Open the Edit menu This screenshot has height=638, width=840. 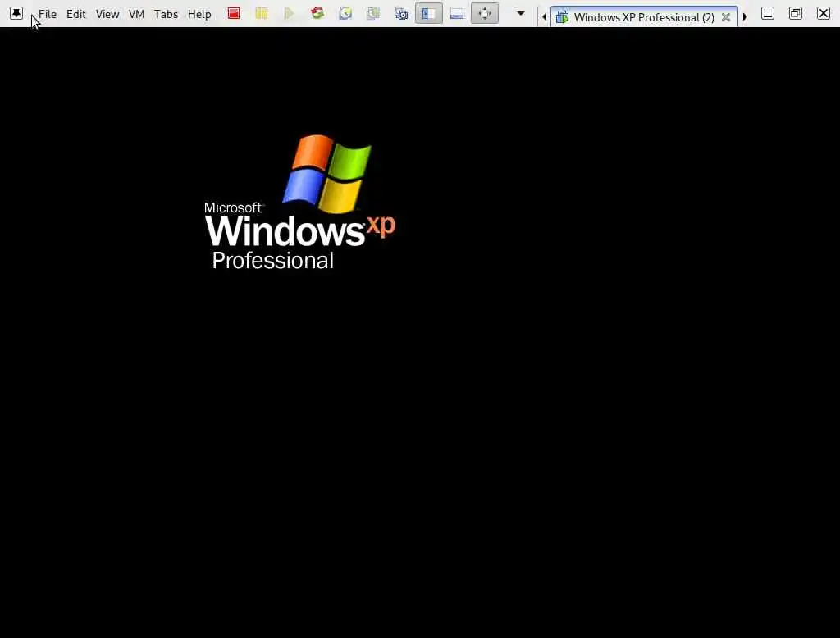pyautogui.click(x=76, y=15)
